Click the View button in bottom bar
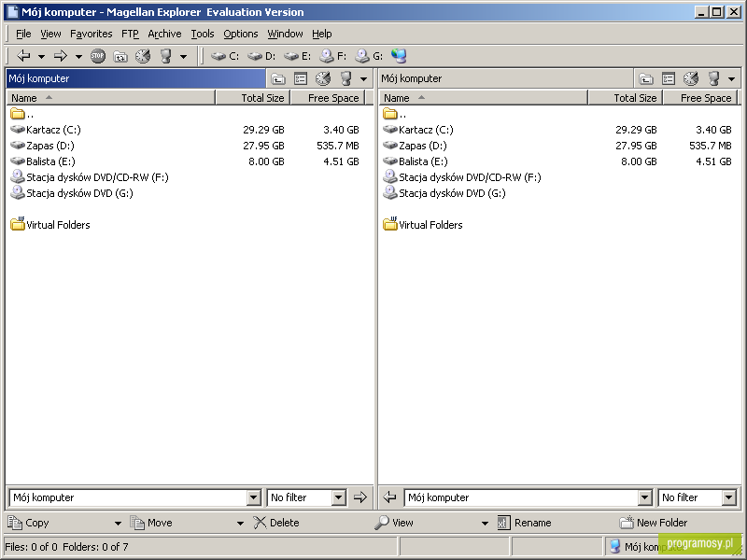747x560 pixels. (x=394, y=523)
